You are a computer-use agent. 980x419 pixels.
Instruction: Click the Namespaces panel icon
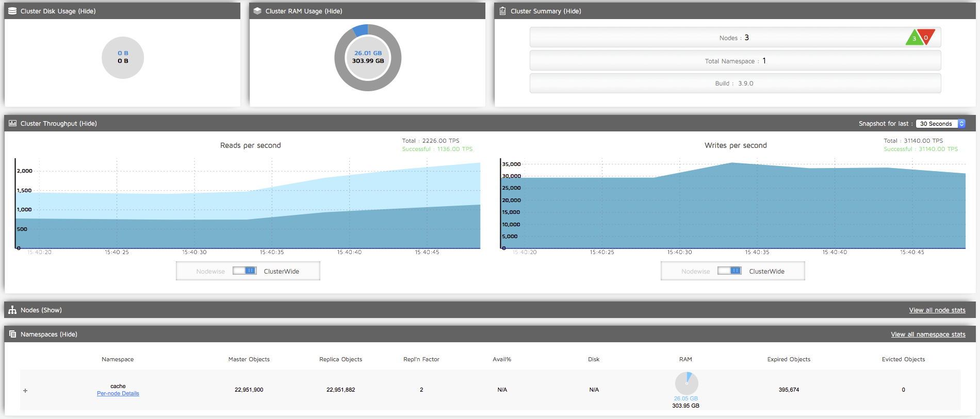(12, 334)
